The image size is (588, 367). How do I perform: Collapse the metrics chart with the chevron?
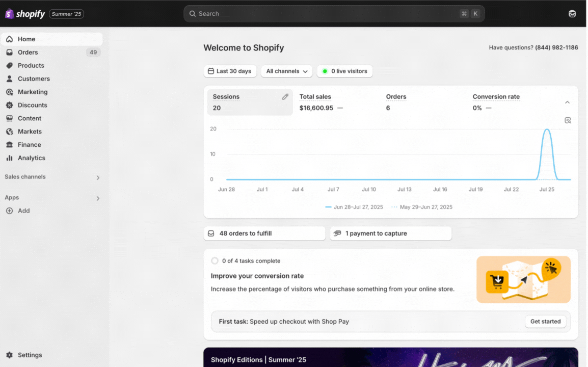tap(568, 102)
